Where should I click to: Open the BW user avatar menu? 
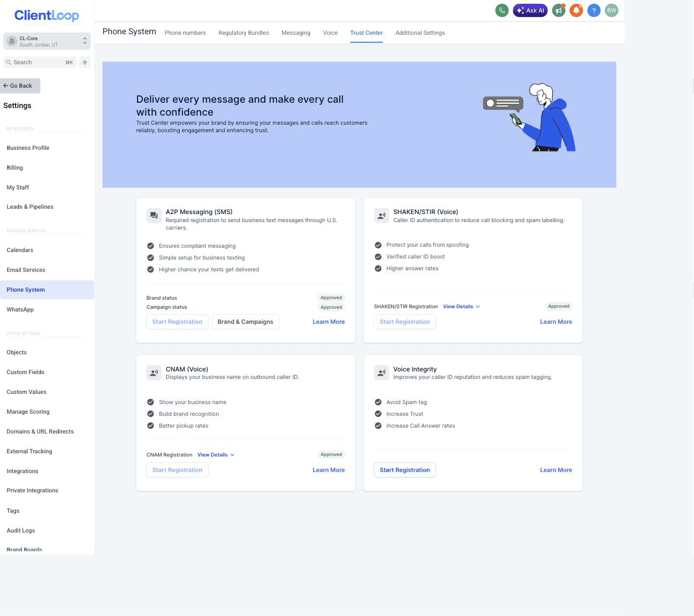(612, 10)
